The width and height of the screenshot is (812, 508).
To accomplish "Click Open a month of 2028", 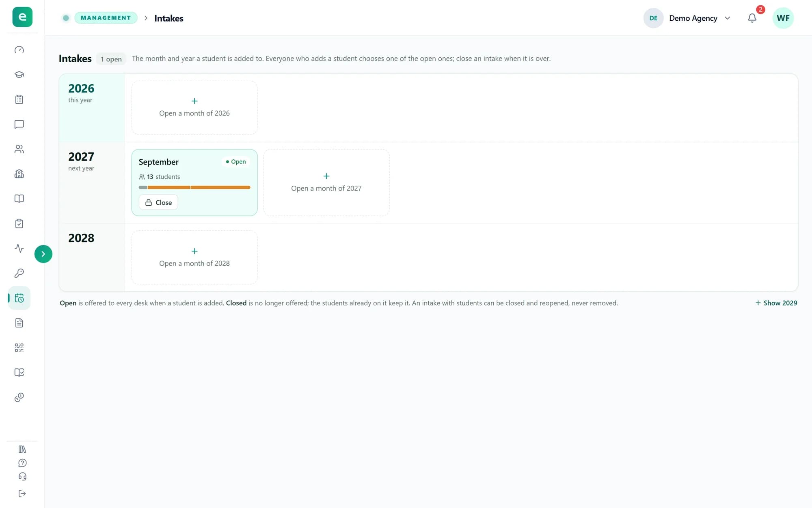I will coord(194,257).
